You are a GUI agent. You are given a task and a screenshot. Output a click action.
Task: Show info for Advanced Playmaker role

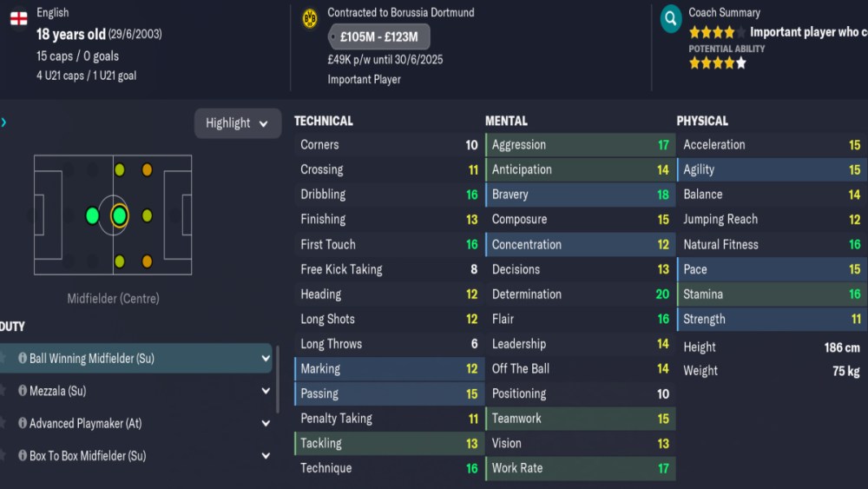click(23, 424)
